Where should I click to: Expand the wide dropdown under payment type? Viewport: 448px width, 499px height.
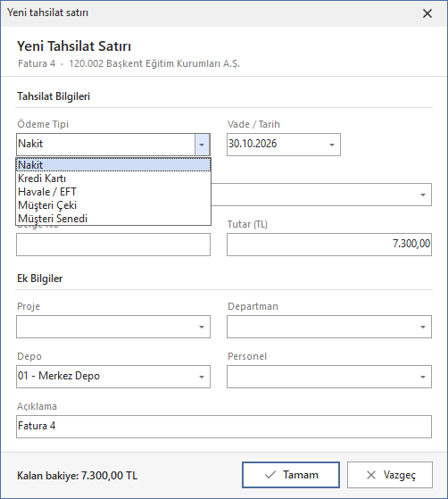click(x=423, y=195)
